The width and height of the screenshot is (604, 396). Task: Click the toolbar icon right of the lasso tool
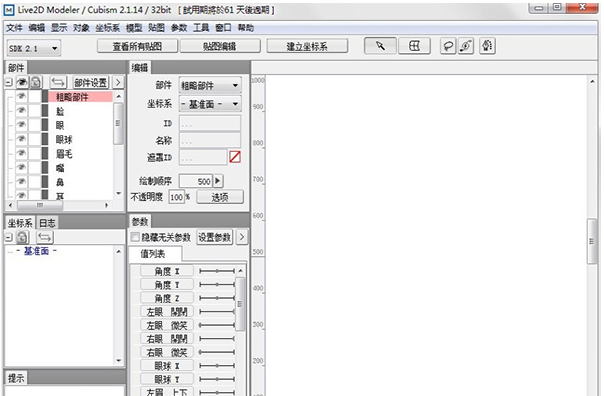pyautogui.click(x=466, y=46)
